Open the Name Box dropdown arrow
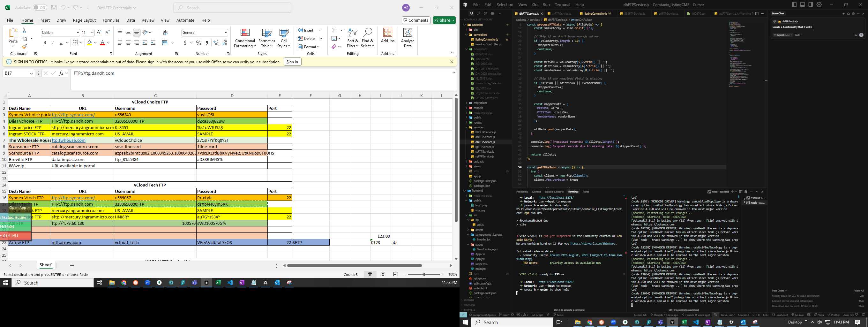The width and height of the screenshot is (868, 327). (31, 73)
